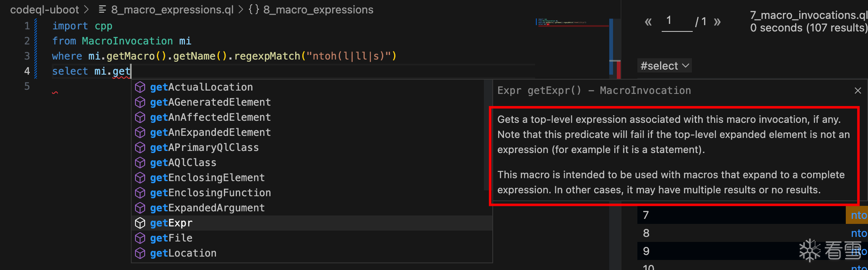
Task: Click the results page number field
Action: point(676,21)
